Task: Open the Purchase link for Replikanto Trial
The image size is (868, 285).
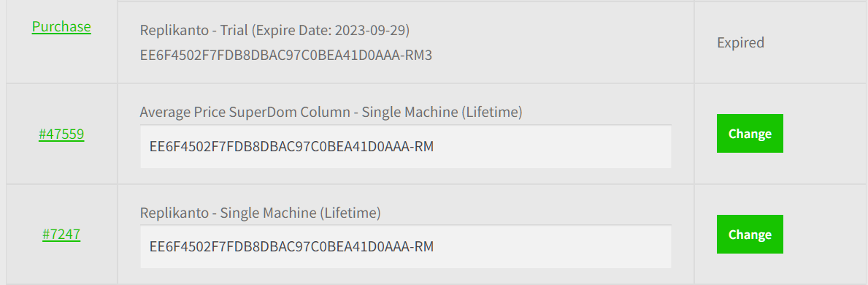Action: click(x=61, y=26)
